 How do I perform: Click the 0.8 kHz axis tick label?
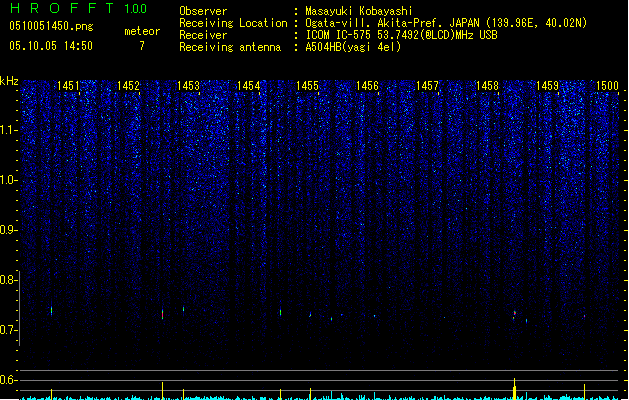coord(9,280)
